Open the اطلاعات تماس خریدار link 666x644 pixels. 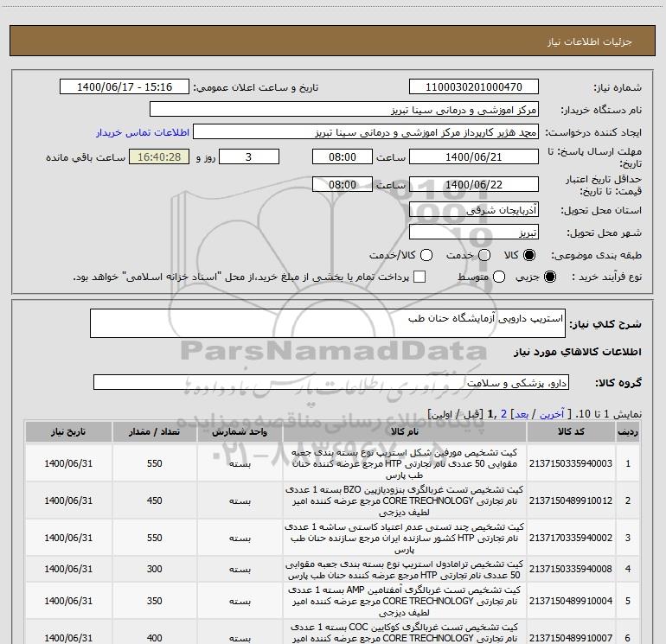(143, 132)
